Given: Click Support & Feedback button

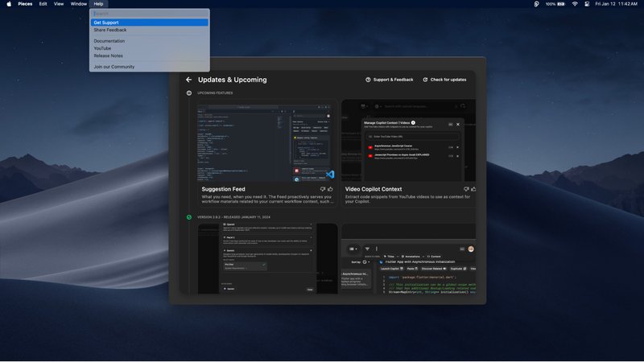Looking at the screenshot, I should tap(390, 80).
